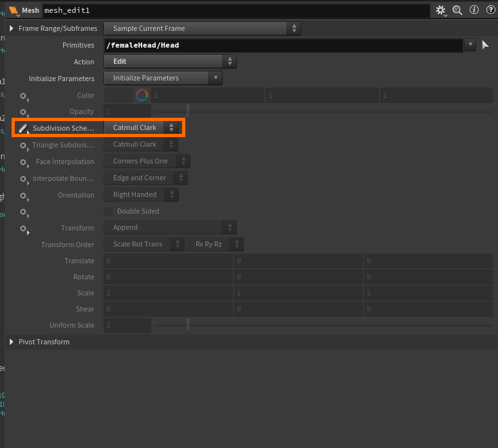Viewport: 498px width, 448px height.
Task: Open the color wheel picker
Action: tap(142, 95)
